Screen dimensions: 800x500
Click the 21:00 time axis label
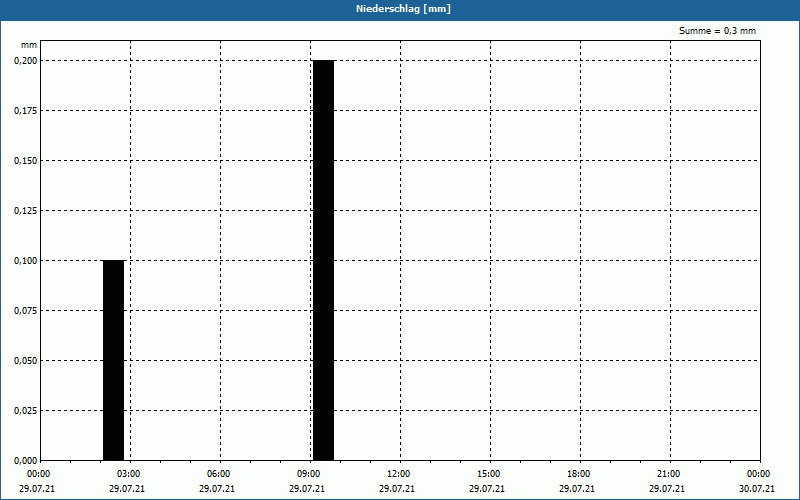(668, 474)
